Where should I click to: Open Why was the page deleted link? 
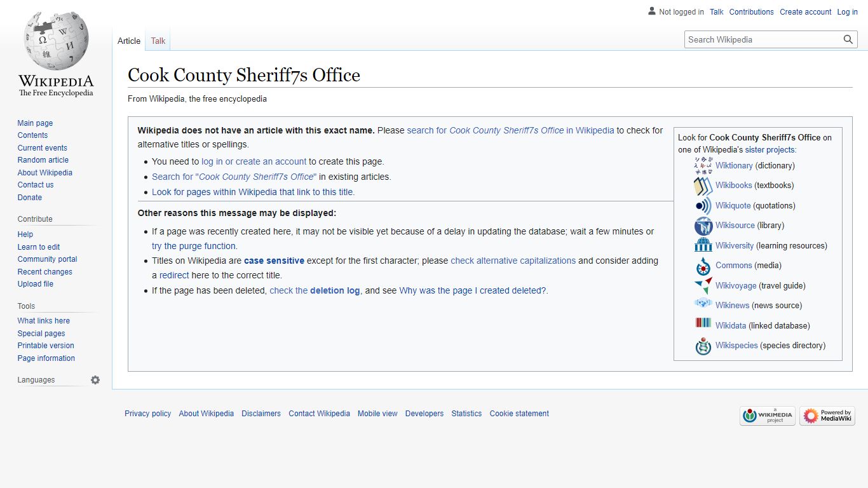[x=473, y=290]
